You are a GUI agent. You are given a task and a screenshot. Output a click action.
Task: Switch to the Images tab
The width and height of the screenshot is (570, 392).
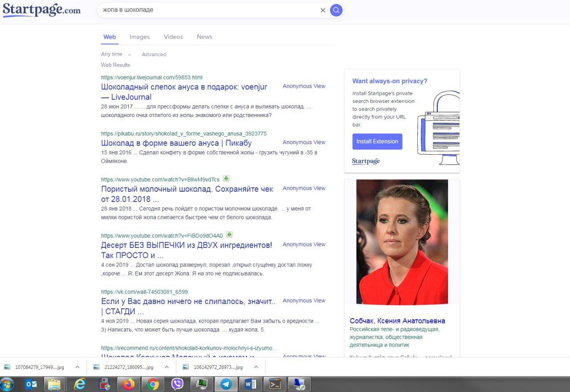pyautogui.click(x=140, y=37)
